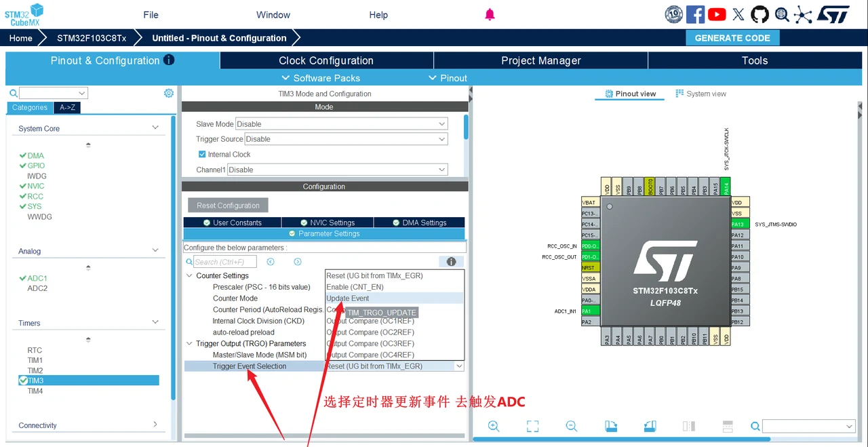
Task: Collapse the Analog section
Action: coord(155,250)
